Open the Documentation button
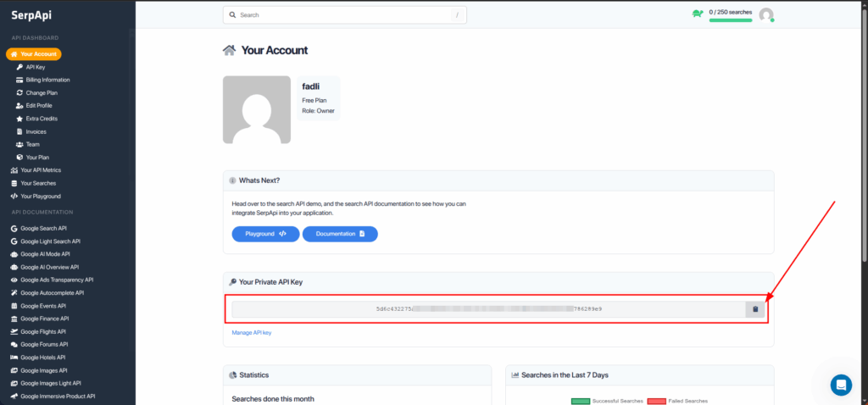 tap(340, 234)
